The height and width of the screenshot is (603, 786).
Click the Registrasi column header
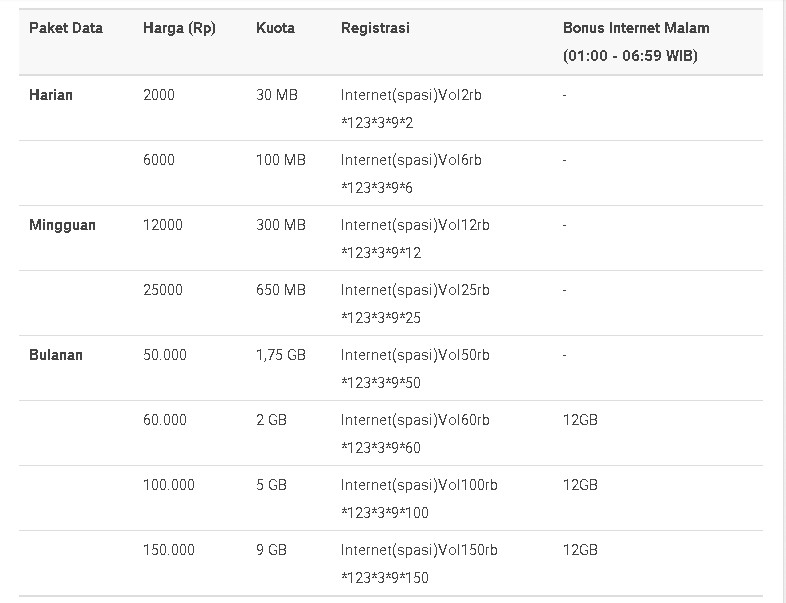point(375,28)
